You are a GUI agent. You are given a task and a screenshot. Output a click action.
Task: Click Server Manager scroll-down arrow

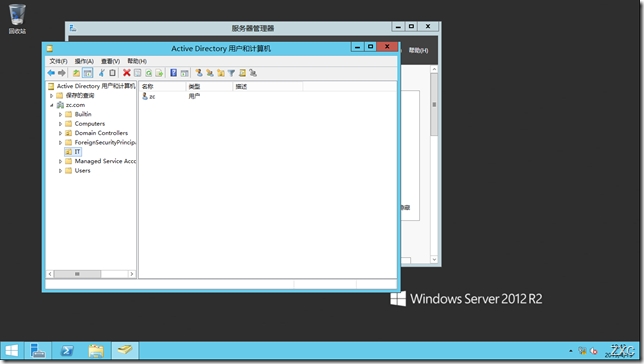click(434, 260)
